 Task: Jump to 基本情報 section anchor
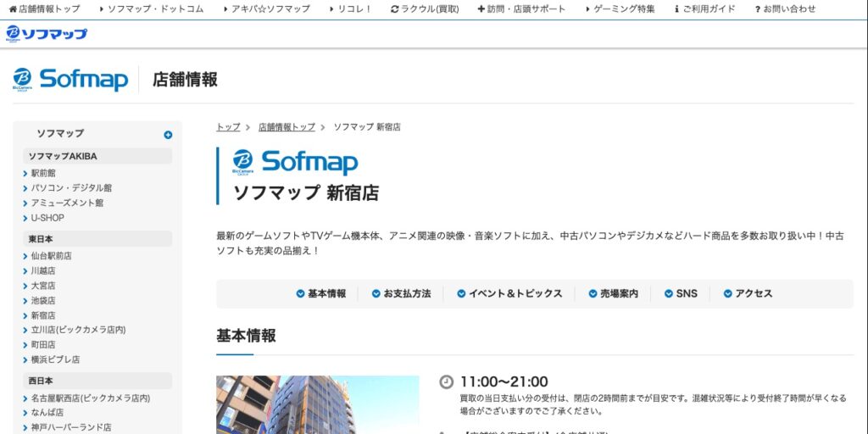pos(321,294)
